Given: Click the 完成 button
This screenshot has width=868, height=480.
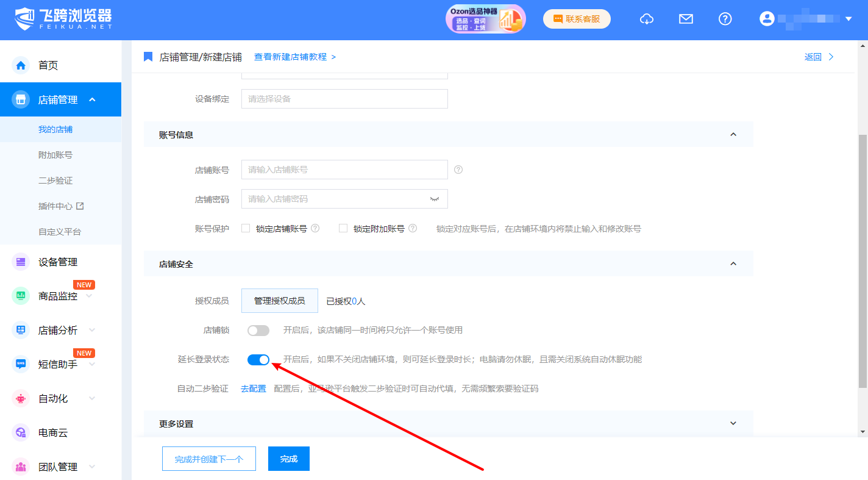Looking at the screenshot, I should tap(289, 459).
